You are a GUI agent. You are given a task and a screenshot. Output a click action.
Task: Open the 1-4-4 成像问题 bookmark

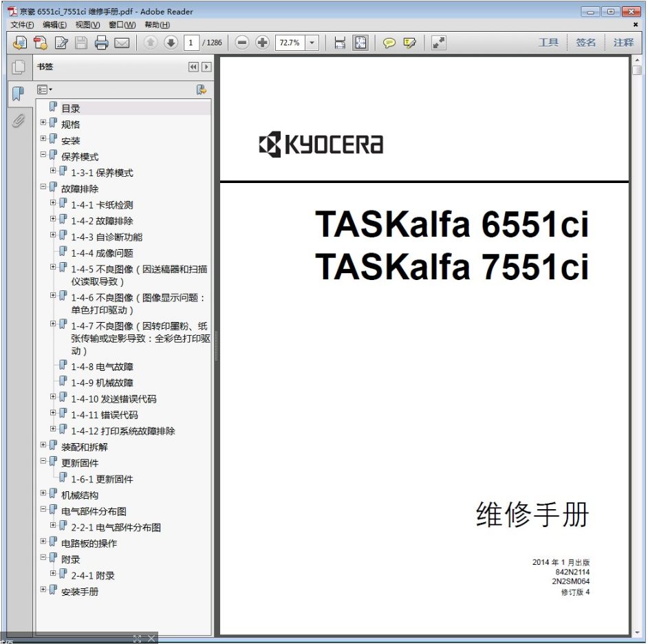point(102,253)
